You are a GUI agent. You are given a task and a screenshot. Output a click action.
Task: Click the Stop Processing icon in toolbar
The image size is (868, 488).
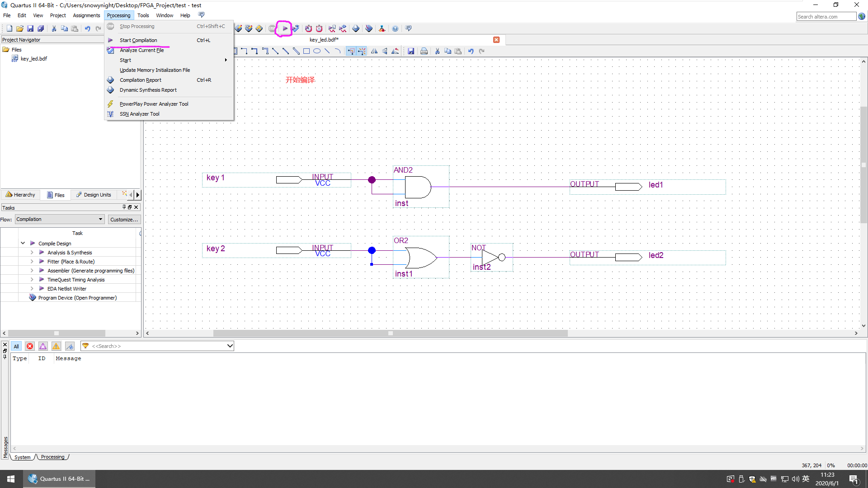click(x=272, y=28)
